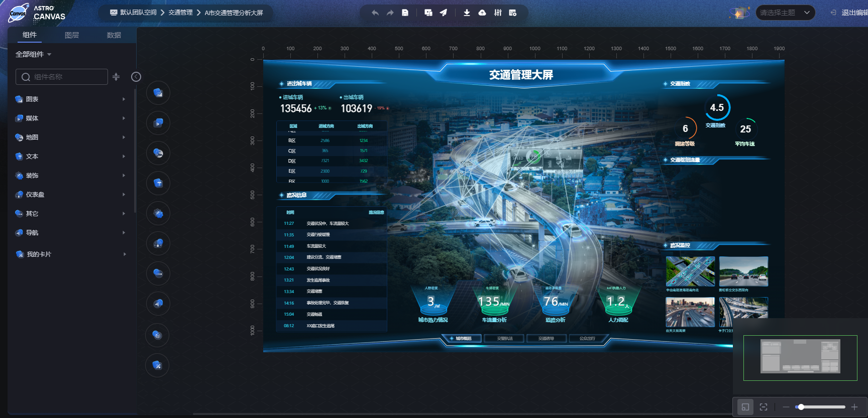Image resolution: width=868 pixels, height=418 pixels.
Task: Open 默认团队空间 breadcrumb link
Action: [134, 13]
